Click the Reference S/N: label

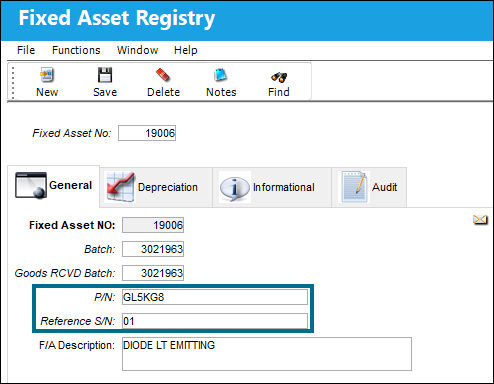(78, 321)
